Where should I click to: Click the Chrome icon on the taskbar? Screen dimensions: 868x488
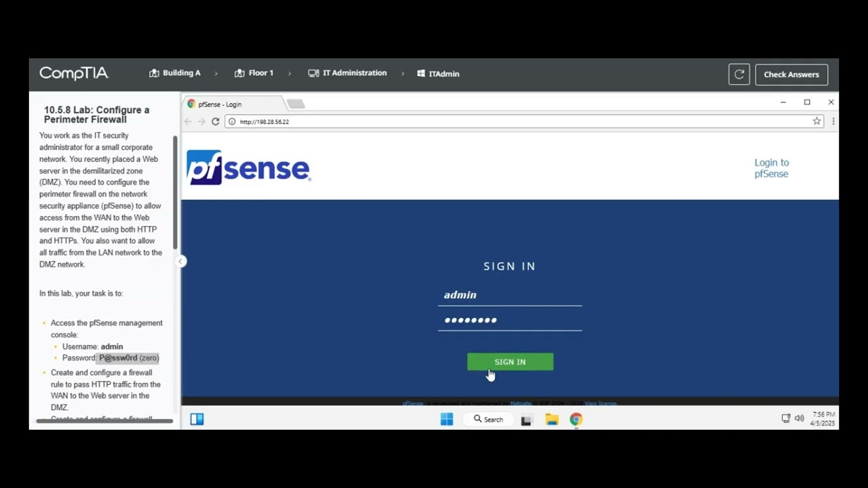click(576, 420)
